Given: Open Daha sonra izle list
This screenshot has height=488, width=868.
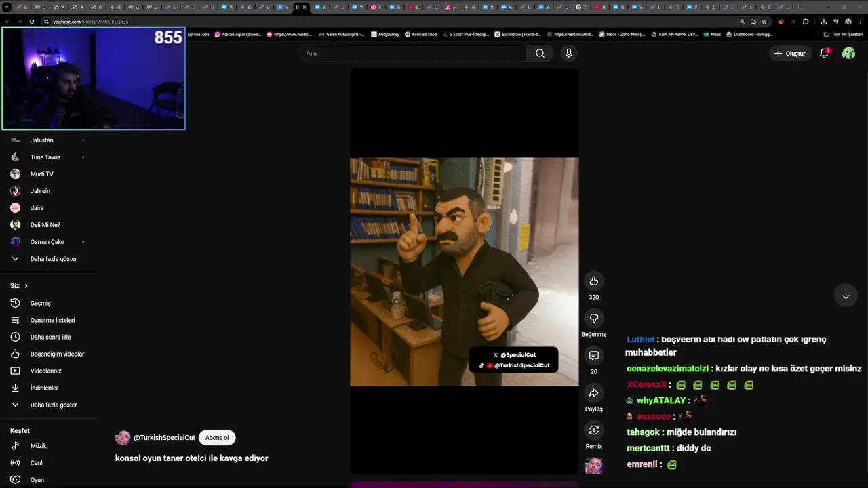Looking at the screenshot, I should tap(49, 337).
